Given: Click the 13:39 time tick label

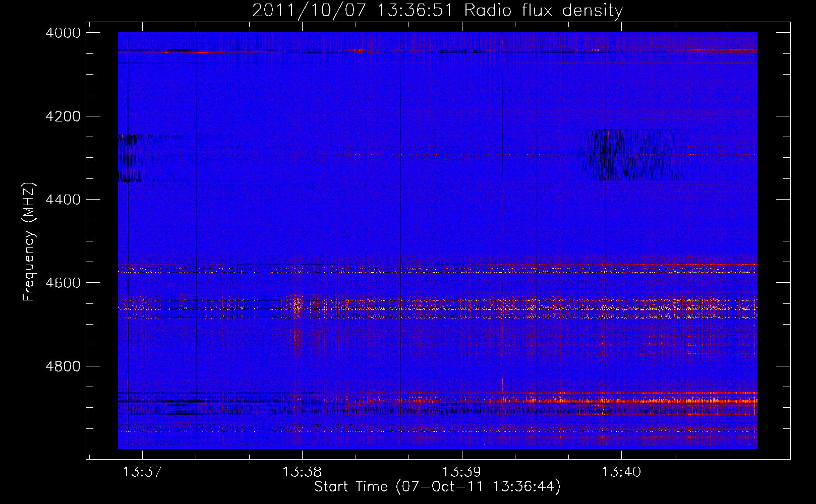Looking at the screenshot, I should (x=461, y=472).
